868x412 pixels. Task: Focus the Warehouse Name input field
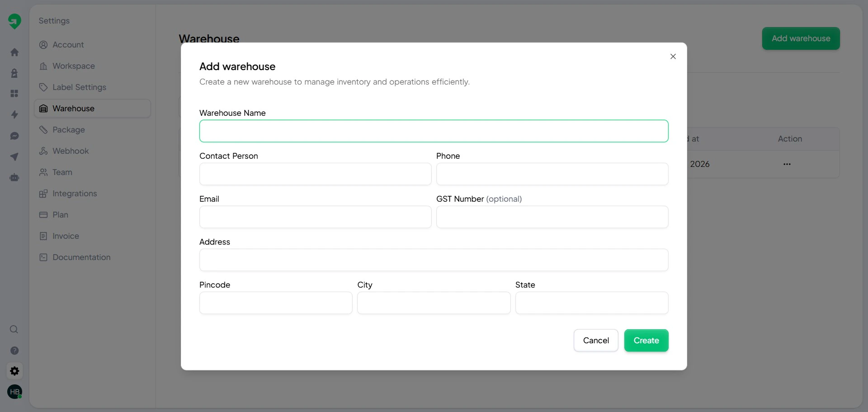tap(434, 131)
